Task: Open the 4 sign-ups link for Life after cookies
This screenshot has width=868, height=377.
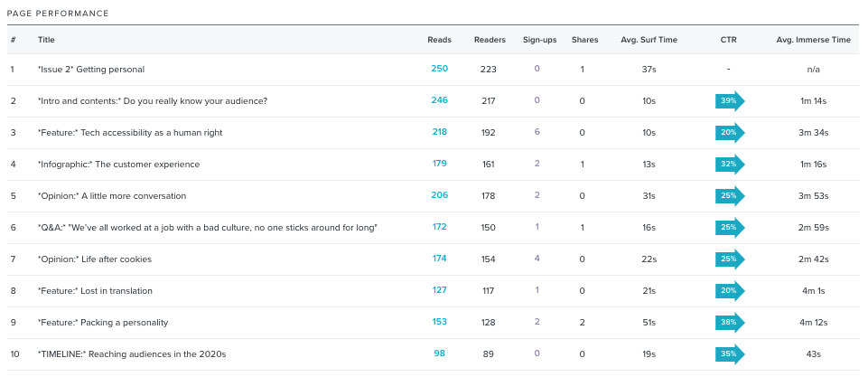Action: (537, 259)
